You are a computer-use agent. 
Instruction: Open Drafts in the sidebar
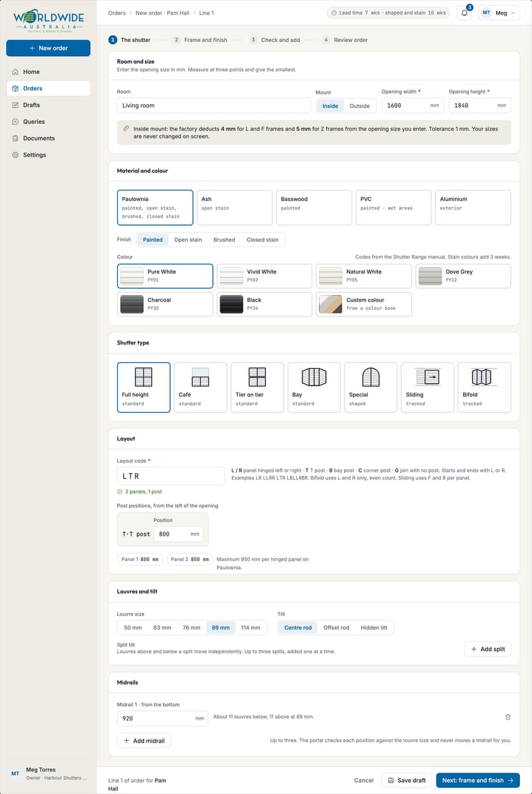coord(48,104)
